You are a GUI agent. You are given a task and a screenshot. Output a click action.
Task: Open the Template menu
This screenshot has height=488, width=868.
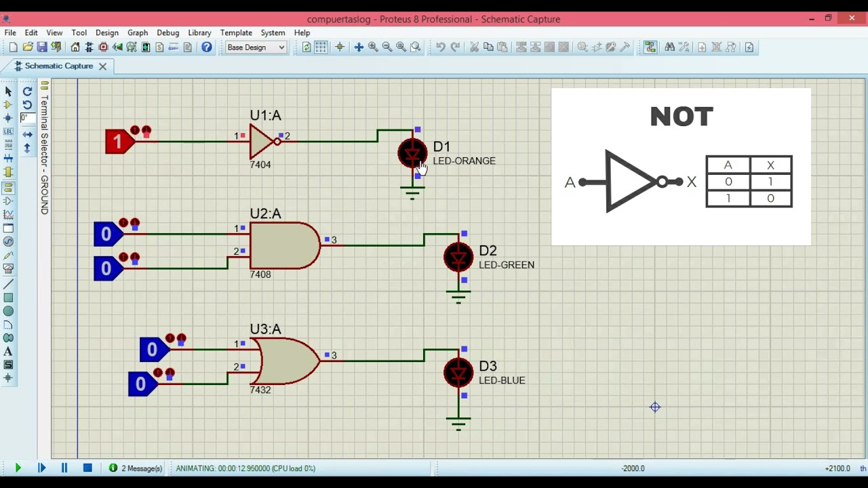236,33
